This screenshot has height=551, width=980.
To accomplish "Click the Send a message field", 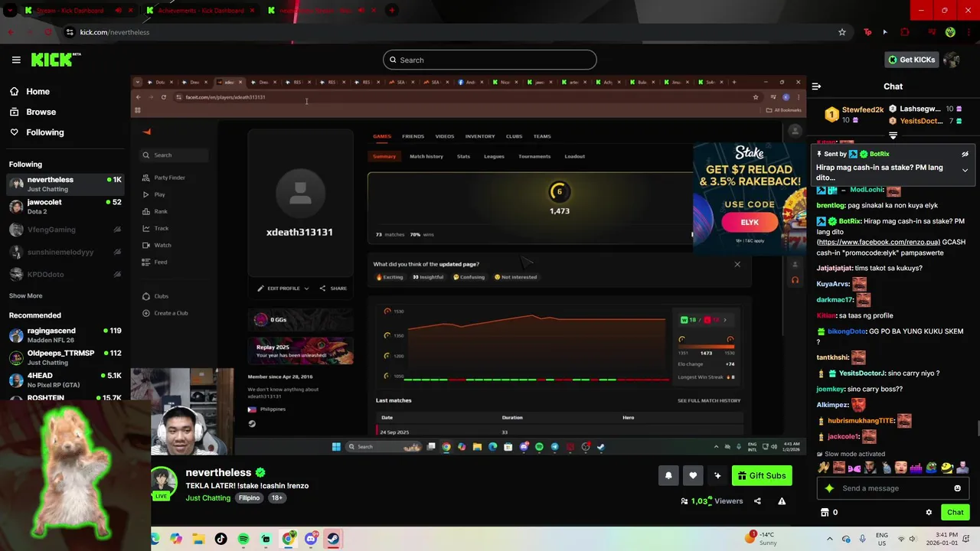I will 893,488.
